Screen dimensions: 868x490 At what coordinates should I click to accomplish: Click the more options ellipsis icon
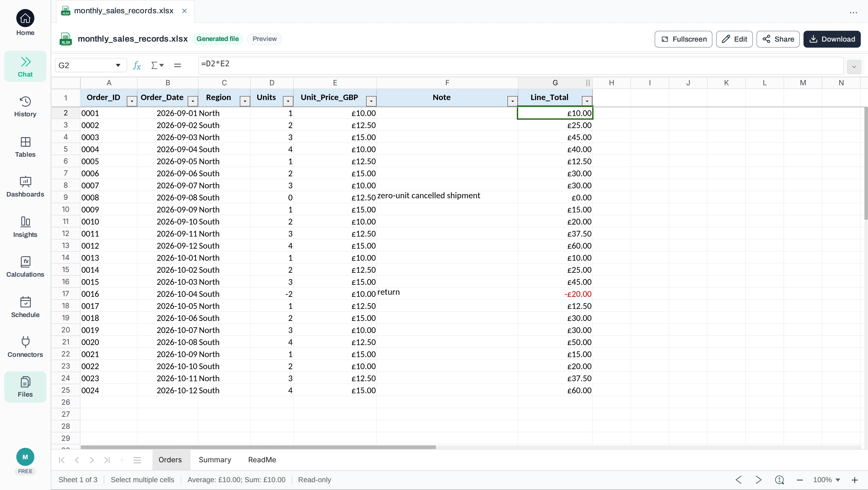click(x=853, y=13)
